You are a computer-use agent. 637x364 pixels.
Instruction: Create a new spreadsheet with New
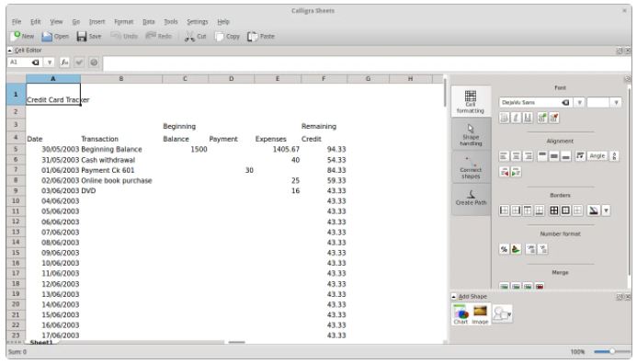(23, 36)
